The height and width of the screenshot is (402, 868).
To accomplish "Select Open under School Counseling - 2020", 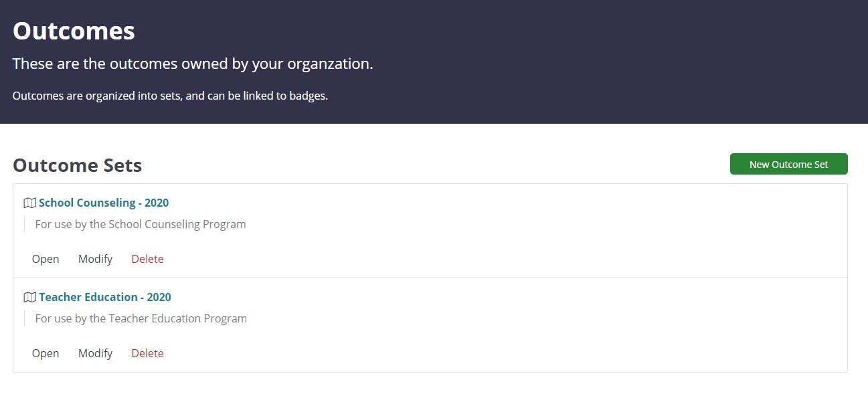I will coord(46,259).
